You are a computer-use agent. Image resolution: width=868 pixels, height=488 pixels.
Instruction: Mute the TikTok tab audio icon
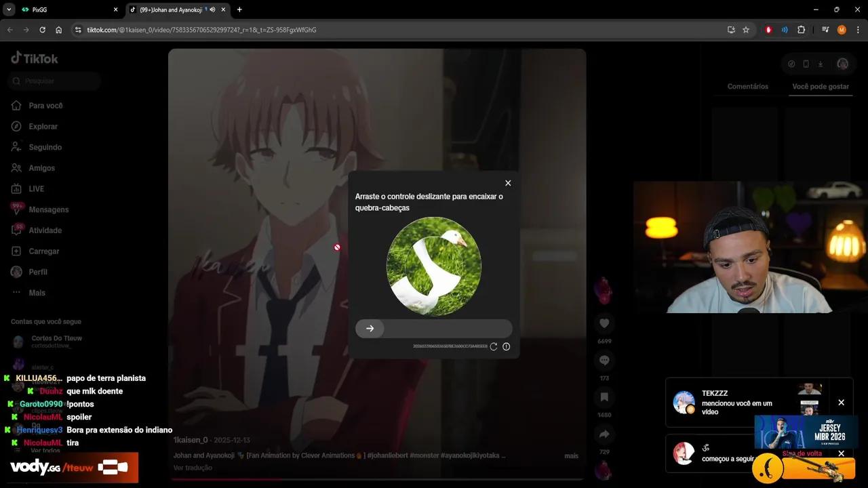pyautogui.click(x=212, y=9)
